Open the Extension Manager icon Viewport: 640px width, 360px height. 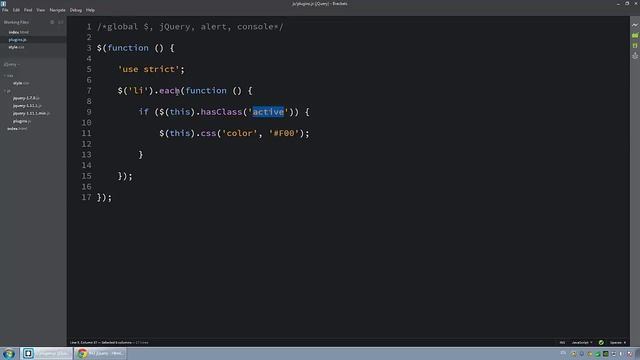click(x=635, y=36)
